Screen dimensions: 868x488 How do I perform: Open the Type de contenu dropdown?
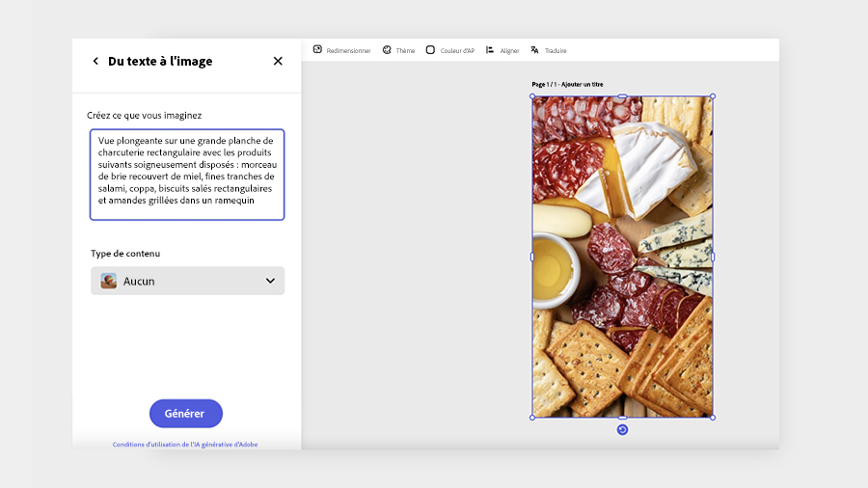pos(188,281)
